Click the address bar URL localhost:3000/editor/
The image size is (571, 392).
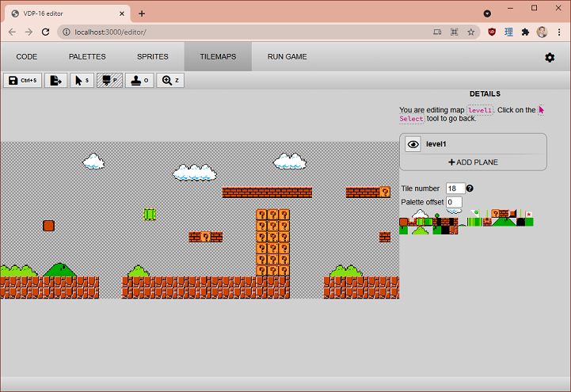110,32
